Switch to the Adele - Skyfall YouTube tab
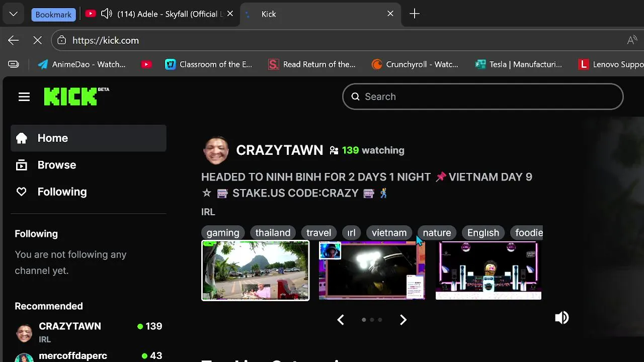 [160, 14]
